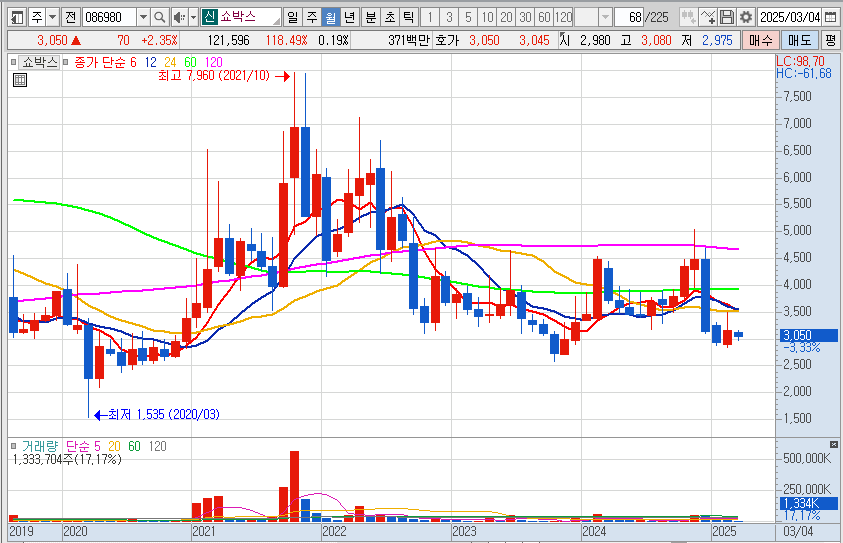Select interval 30 button
843x543 pixels.
525,18
